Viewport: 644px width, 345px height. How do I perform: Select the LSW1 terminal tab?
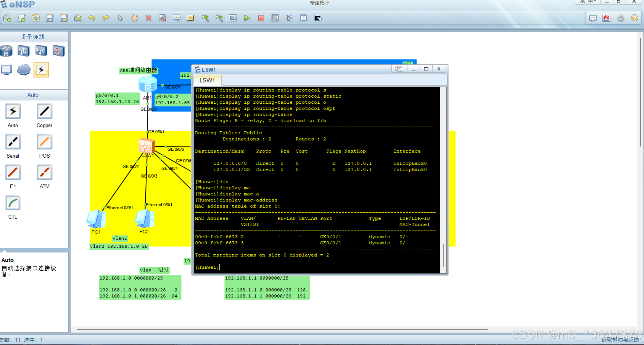pos(207,80)
